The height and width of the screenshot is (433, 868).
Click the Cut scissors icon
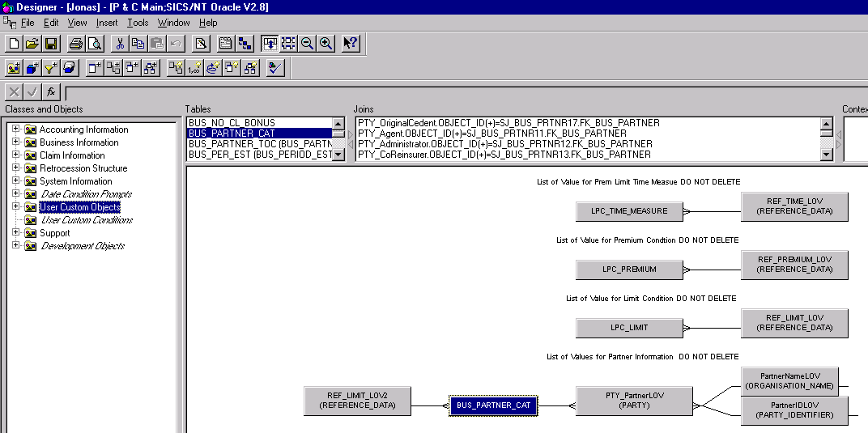coord(119,44)
